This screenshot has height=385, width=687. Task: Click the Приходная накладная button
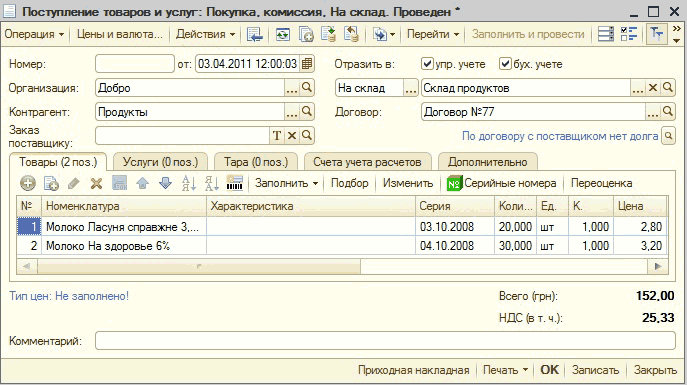coord(414,370)
